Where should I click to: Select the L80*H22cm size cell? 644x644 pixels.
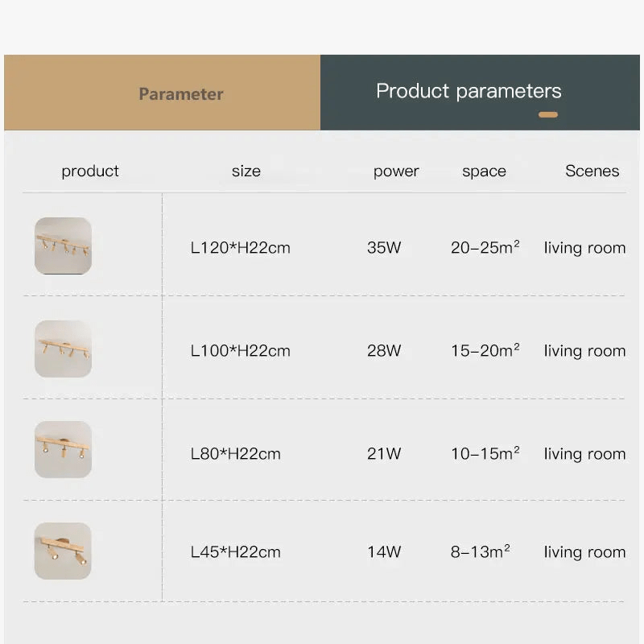point(235,454)
